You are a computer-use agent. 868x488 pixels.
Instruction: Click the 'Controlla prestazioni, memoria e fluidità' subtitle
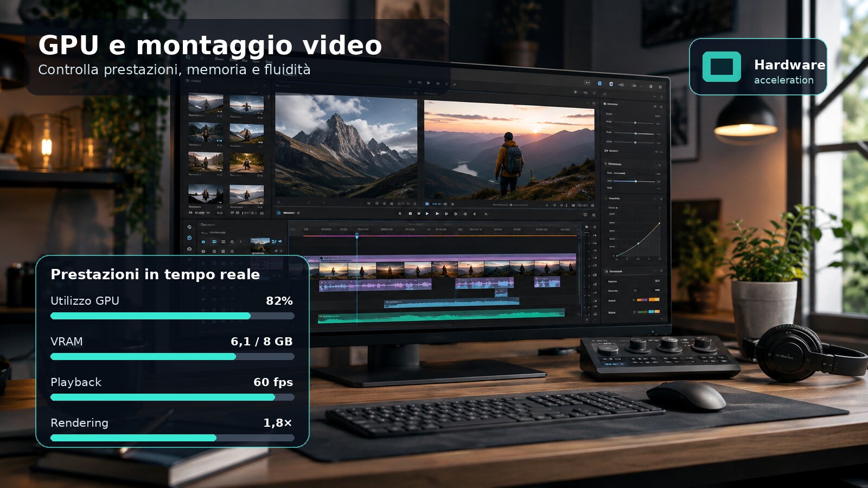pos(174,70)
